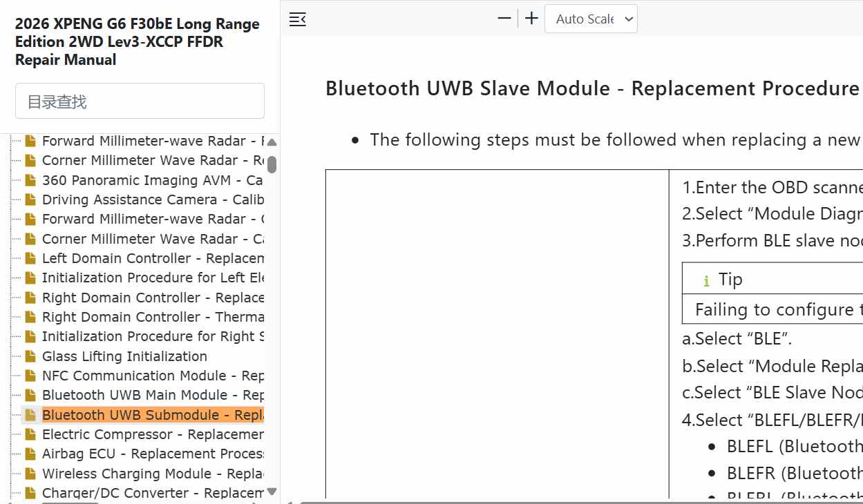
Task: Open Initialization Procedure for Right entry
Action: [x=153, y=336]
